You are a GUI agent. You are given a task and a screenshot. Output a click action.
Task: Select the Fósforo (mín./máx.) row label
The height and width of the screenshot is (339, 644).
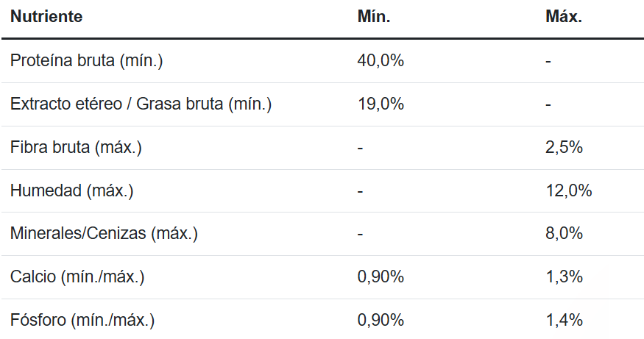pyautogui.click(x=82, y=321)
